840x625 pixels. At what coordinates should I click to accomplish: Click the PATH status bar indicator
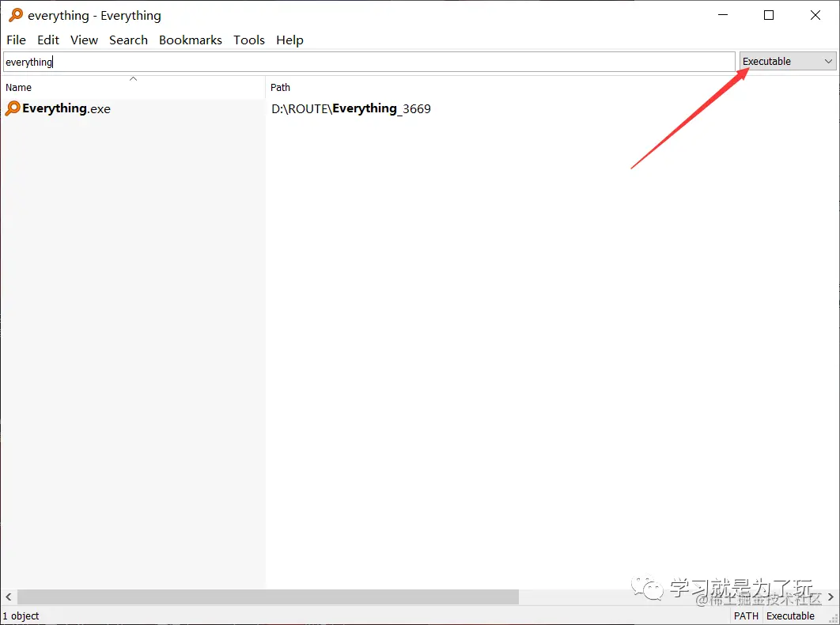coord(746,616)
